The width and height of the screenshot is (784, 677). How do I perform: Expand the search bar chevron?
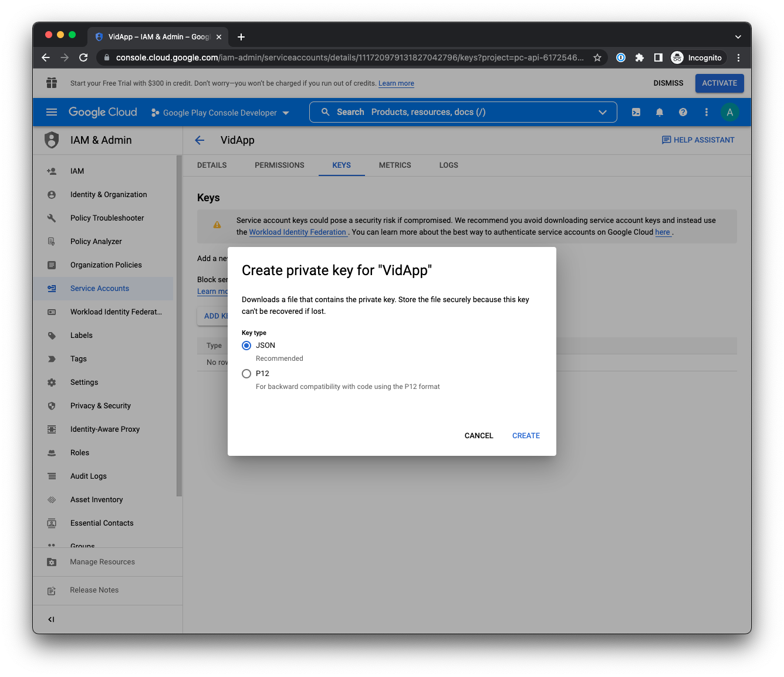(x=602, y=112)
